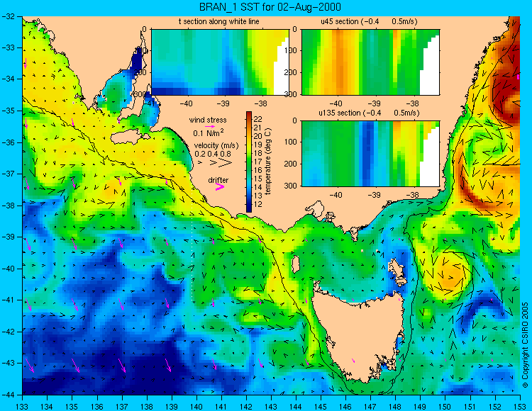Click the 17 tick on temperature color bar
The width and height of the screenshot is (532, 411).
click(258, 162)
